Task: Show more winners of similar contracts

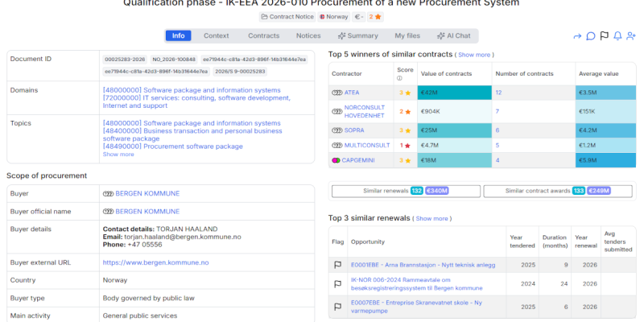Action: point(474,55)
